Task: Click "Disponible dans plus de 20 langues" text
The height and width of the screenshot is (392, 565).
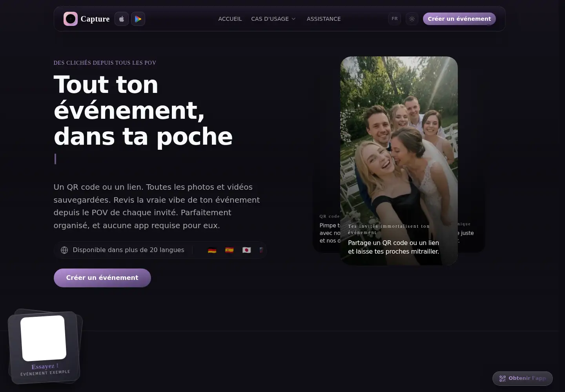Action: [128, 250]
